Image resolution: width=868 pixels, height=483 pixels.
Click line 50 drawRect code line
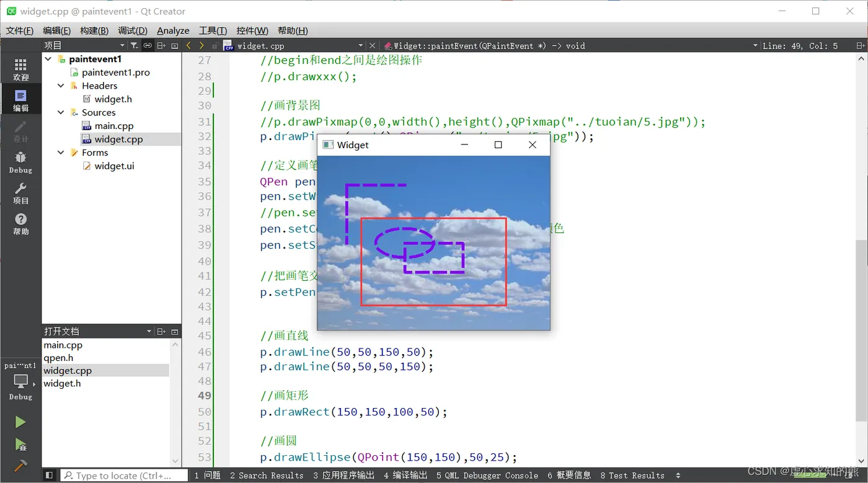tap(353, 412)
